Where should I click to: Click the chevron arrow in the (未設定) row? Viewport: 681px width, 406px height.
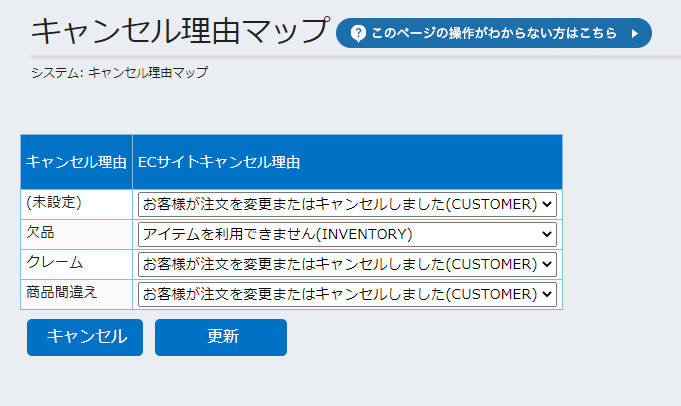tap(547, 204)
